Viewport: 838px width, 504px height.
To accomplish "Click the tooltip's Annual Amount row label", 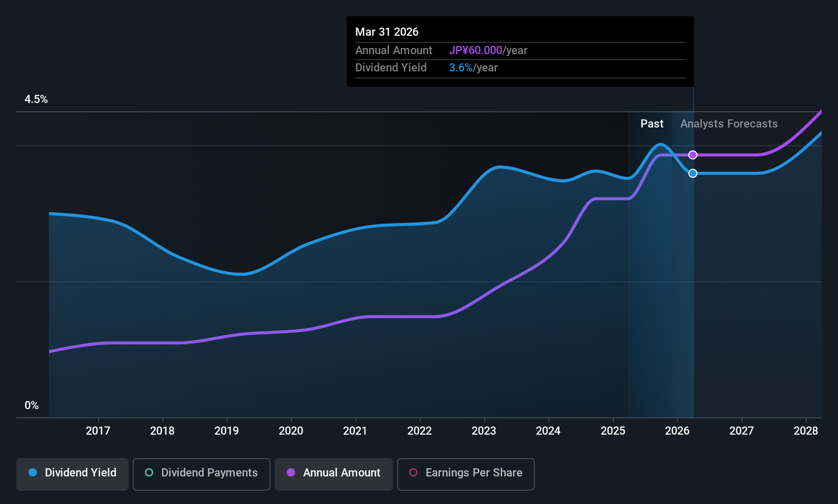I will click(393, 51).
